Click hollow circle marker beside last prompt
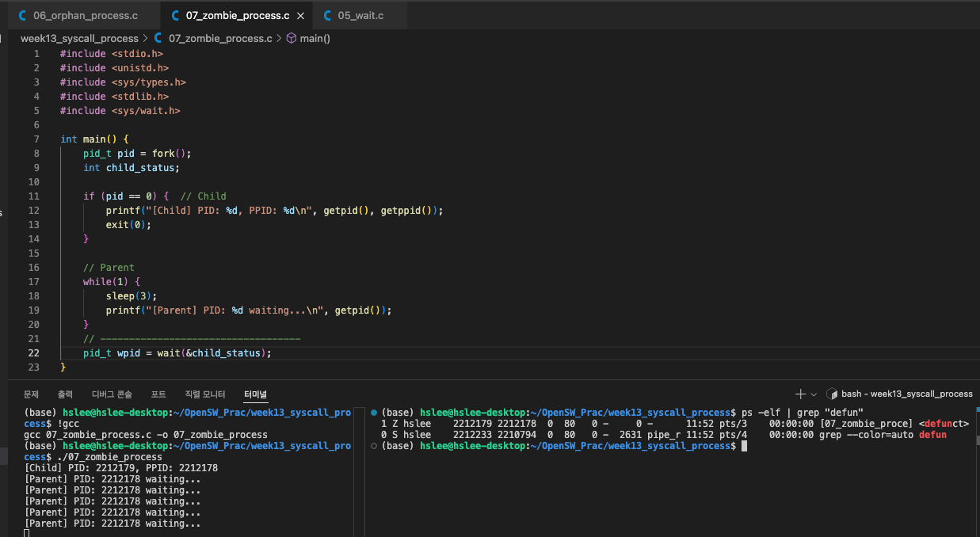 pos(373,446)
